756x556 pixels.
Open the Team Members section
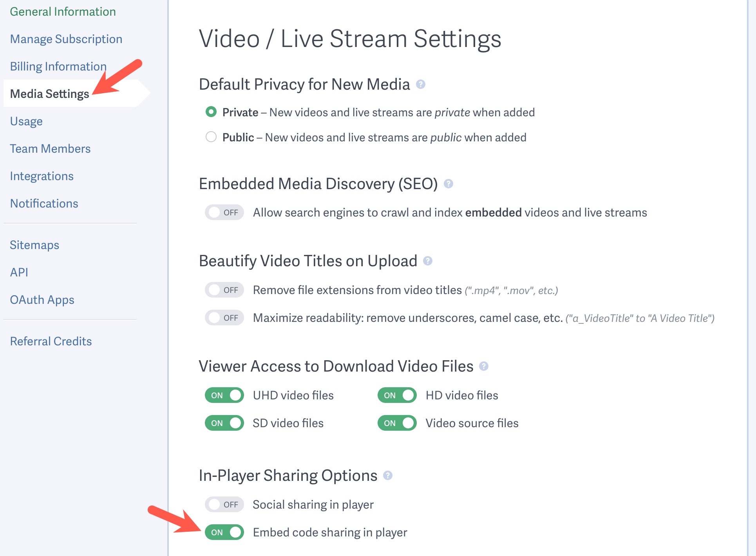click(x=51, y=148)
